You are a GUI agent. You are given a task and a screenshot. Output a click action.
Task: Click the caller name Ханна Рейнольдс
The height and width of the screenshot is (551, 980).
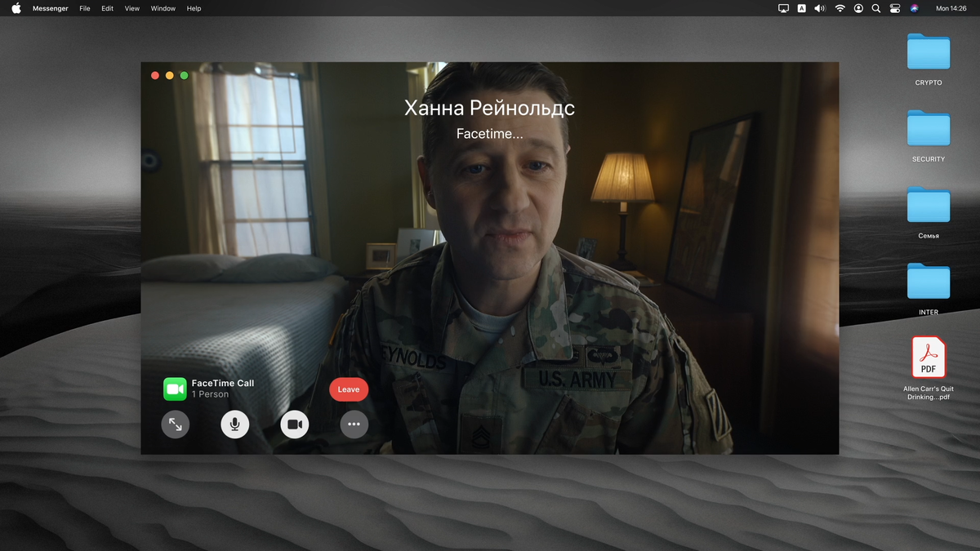tap(490, 108)
